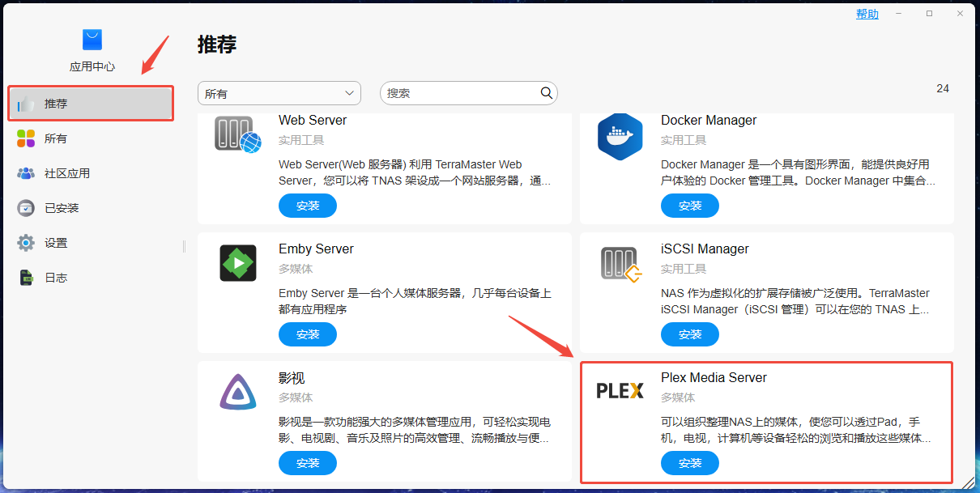
Task: Click the Plex Media Server app title
Action: pos(714,377)
